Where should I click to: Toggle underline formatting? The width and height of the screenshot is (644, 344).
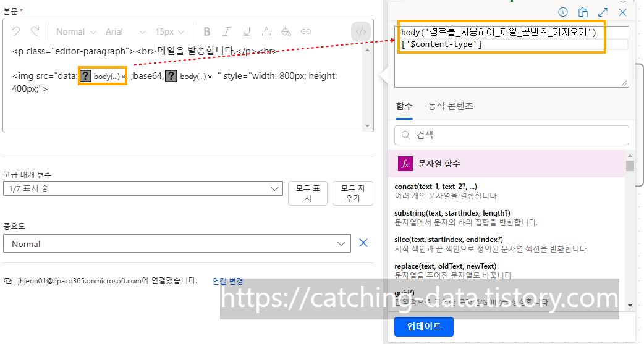[247, 31]
